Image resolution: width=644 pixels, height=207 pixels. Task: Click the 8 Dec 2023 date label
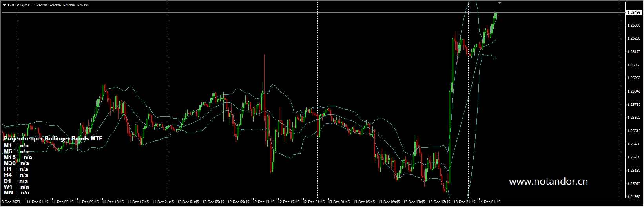click(10, 202)
